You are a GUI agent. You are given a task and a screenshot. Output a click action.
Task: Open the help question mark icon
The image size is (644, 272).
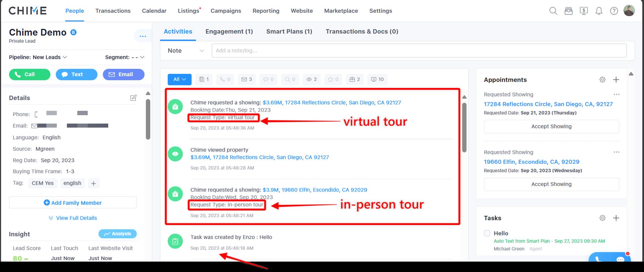pos(614,11)
